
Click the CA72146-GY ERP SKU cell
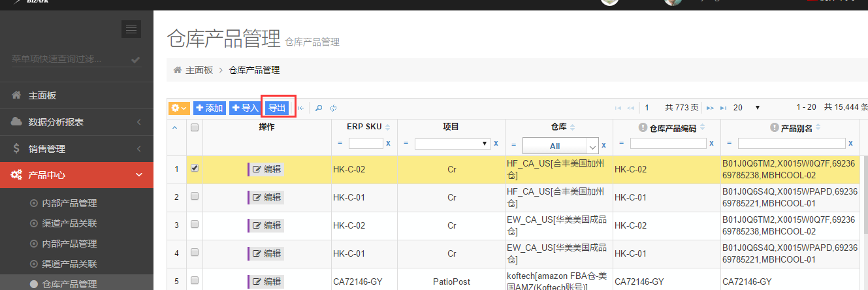click(364, 282)
